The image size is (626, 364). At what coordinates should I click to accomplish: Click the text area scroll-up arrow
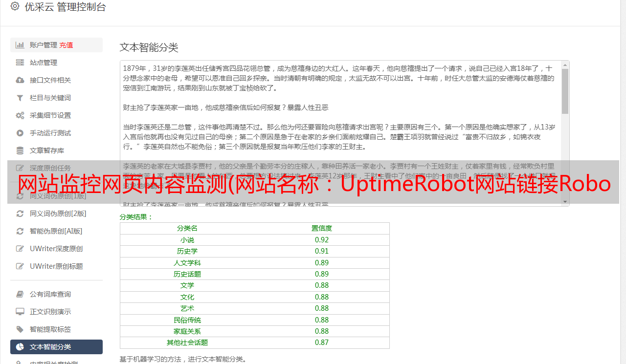[x=565, y=64]
